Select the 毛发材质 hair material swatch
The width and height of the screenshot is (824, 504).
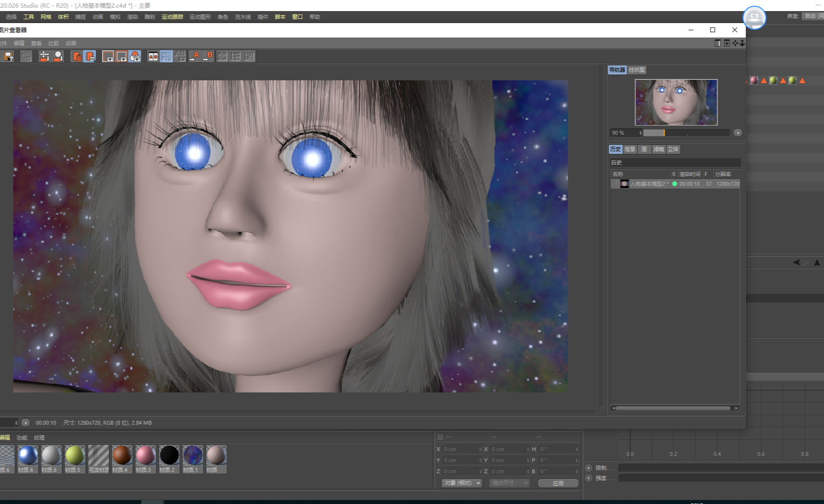(98, 459)
